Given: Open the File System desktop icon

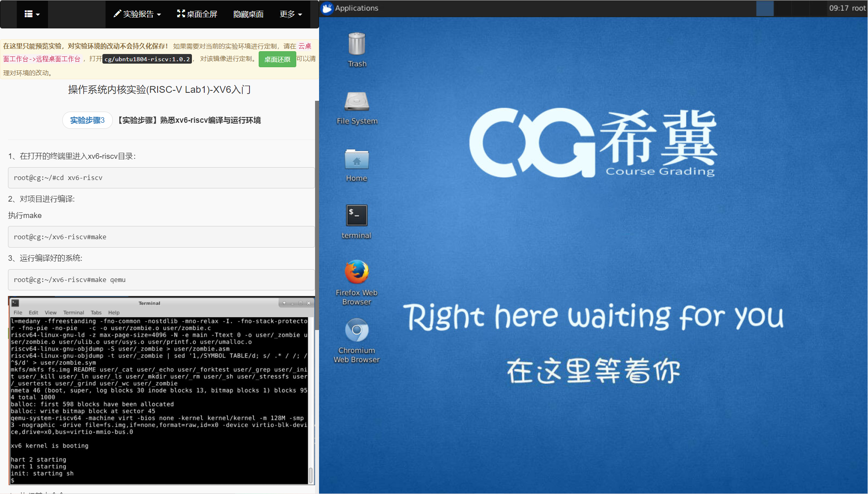Looking at the screenshot, I should [x=357, y=108].
